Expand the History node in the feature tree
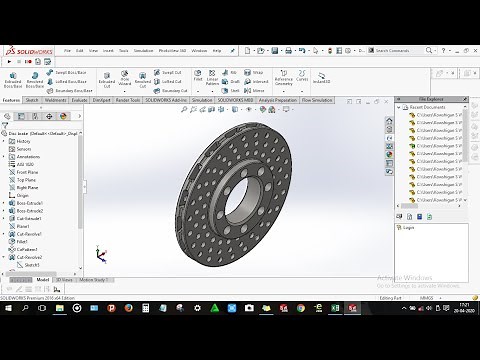The image size is (480, 360). [x=4, y=141]
